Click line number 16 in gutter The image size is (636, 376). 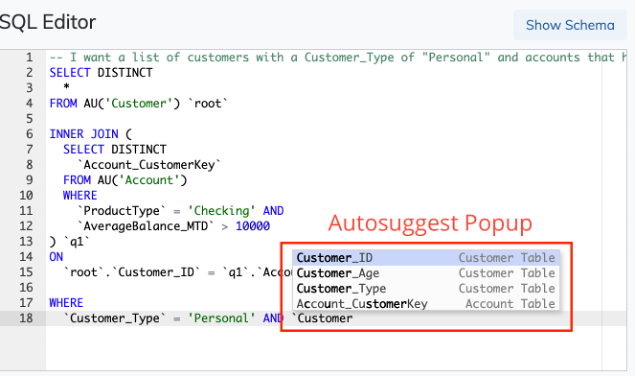point(26,288)
